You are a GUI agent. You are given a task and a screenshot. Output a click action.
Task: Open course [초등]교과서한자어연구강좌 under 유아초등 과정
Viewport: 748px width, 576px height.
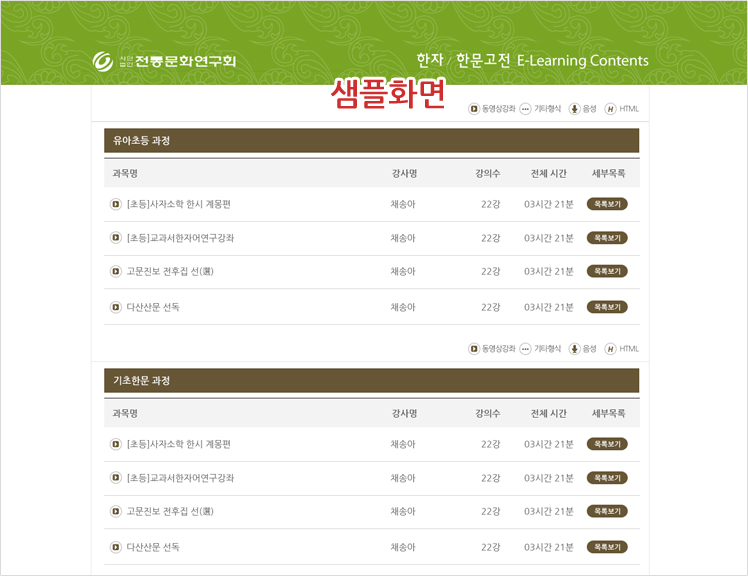click(180, 238)
